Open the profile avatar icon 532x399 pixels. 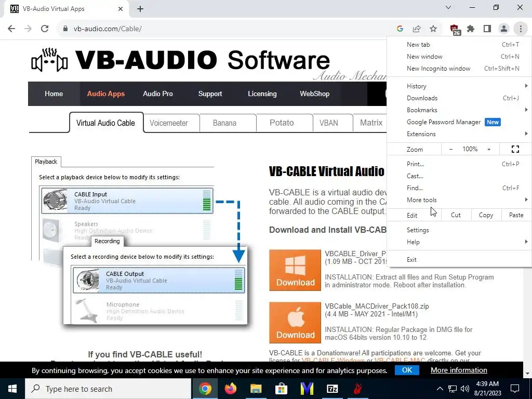(x=504, y=29)
